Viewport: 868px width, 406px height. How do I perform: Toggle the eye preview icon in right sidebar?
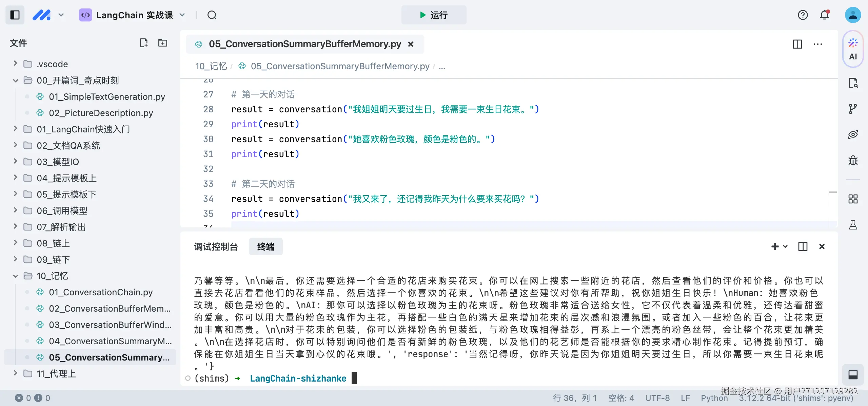853,134
